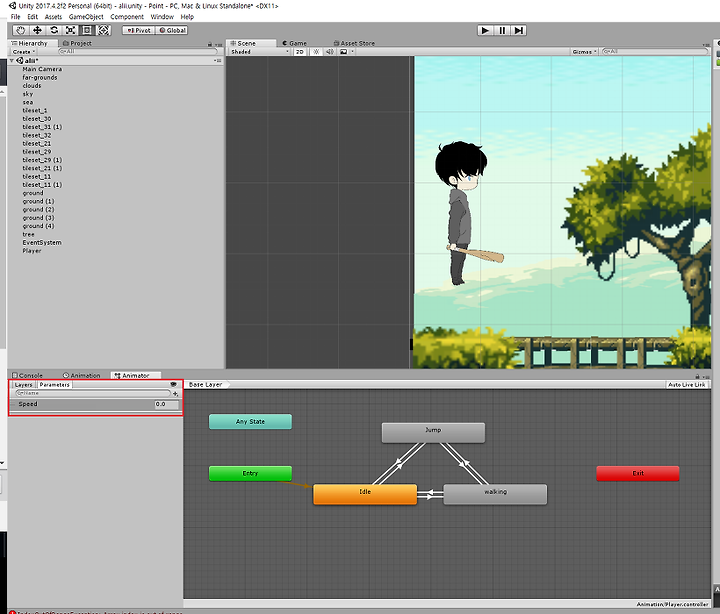The width and height of the screenshot is (720, 614).
Task: Select the Move tool
Action: coord(37,30)
